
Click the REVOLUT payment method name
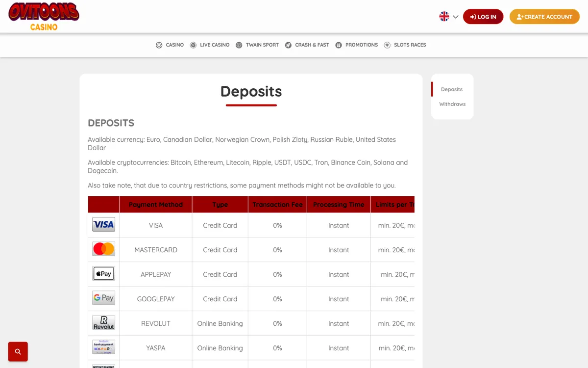(x=156, y=323)
